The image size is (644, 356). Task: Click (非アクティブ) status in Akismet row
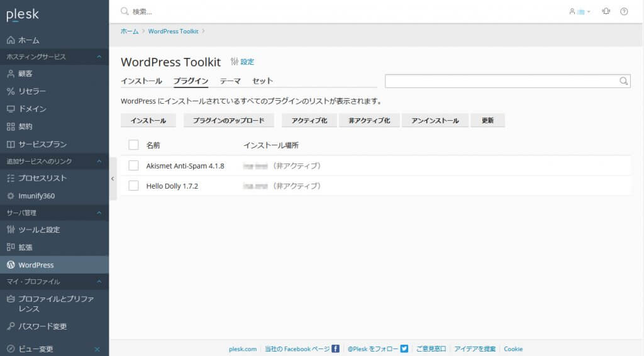(297, 166)
